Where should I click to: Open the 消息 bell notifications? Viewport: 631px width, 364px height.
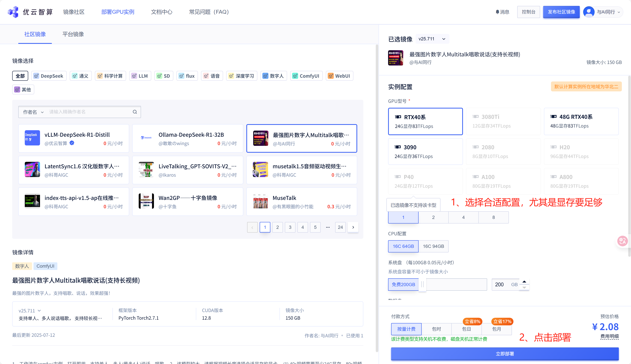pyautogui.click(x=502, y=12)
